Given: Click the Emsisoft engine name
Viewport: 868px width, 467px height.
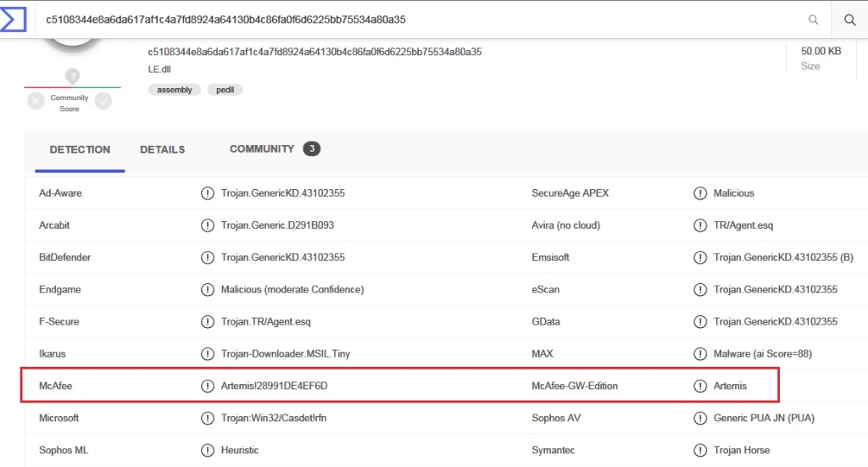Looking at the screenshot, I should [x=550, y=258].
